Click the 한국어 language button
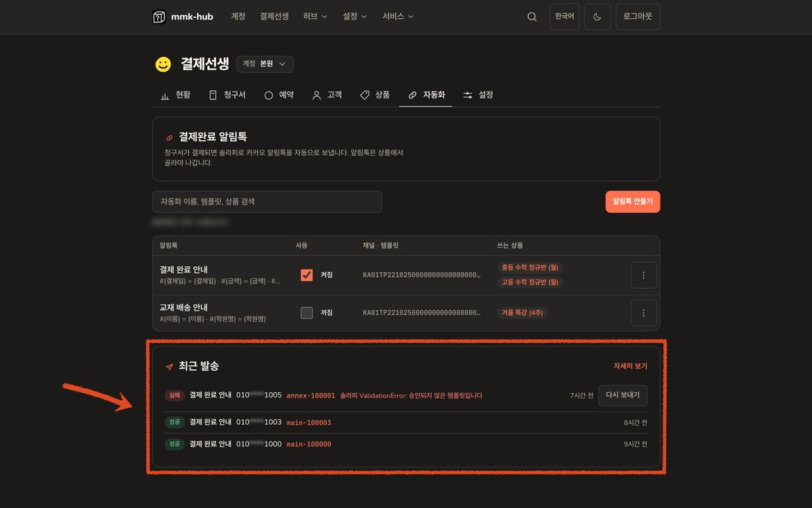 coord(564,16)
